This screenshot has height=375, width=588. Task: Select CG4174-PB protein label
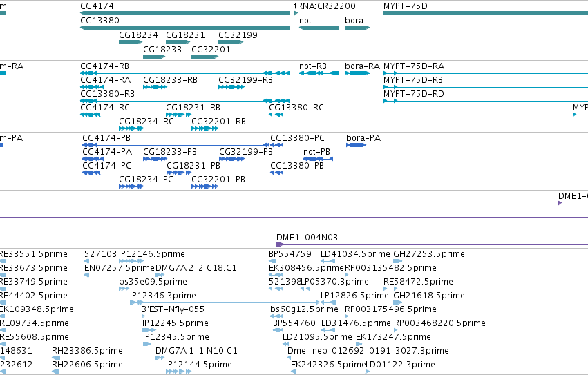click(106, 138)
